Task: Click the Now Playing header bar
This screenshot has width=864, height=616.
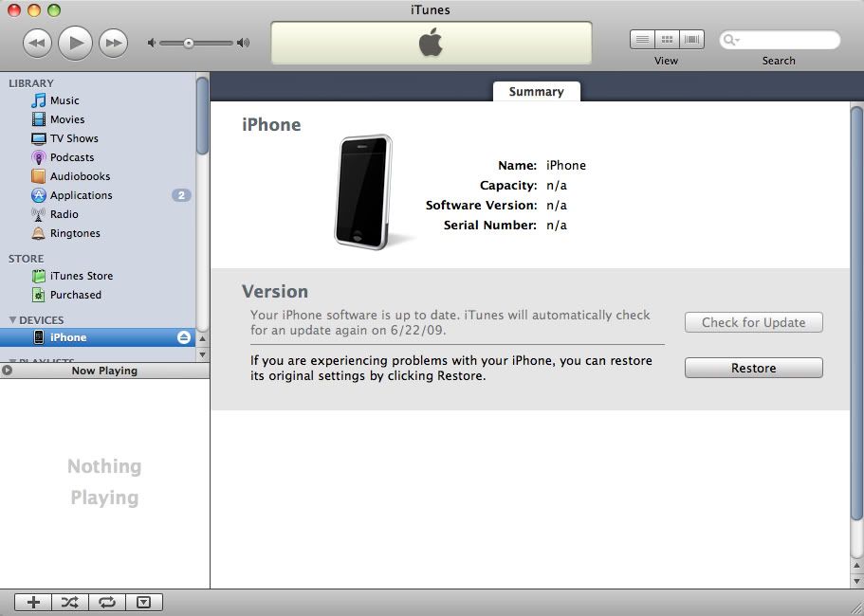Action: pyautogui.click(x=104, y=371)
